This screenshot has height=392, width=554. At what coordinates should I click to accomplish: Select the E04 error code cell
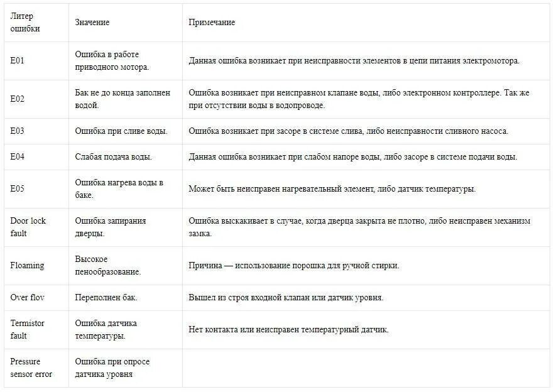coord(36,157)
